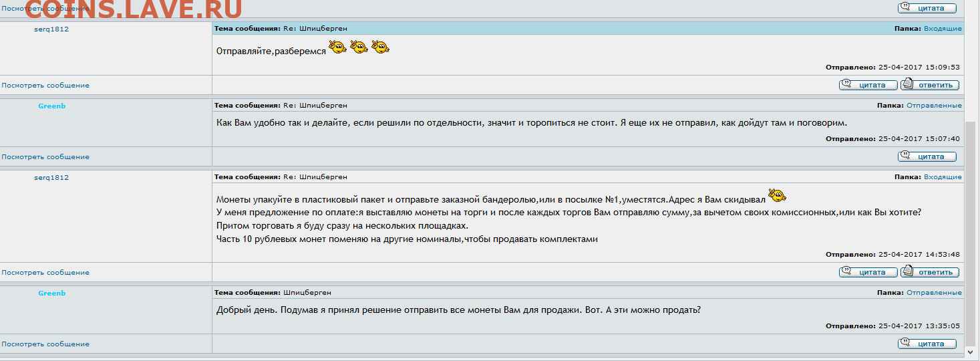Quote Greenb's message sent at 15:07:40
Image resolution: width=980 pixels, height=361 pixels.
(x=927, y=156)
